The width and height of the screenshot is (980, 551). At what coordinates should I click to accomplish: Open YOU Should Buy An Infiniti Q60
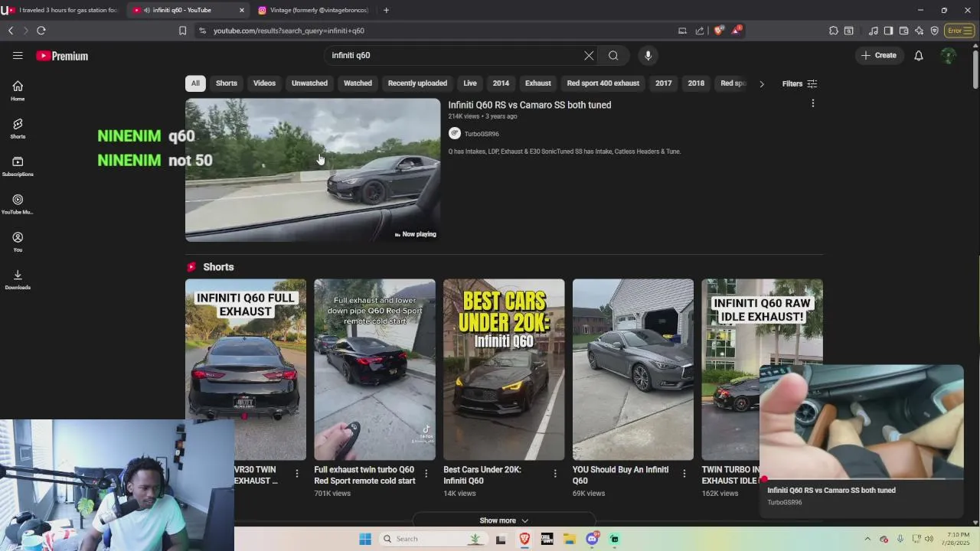(x=620, y=475)
